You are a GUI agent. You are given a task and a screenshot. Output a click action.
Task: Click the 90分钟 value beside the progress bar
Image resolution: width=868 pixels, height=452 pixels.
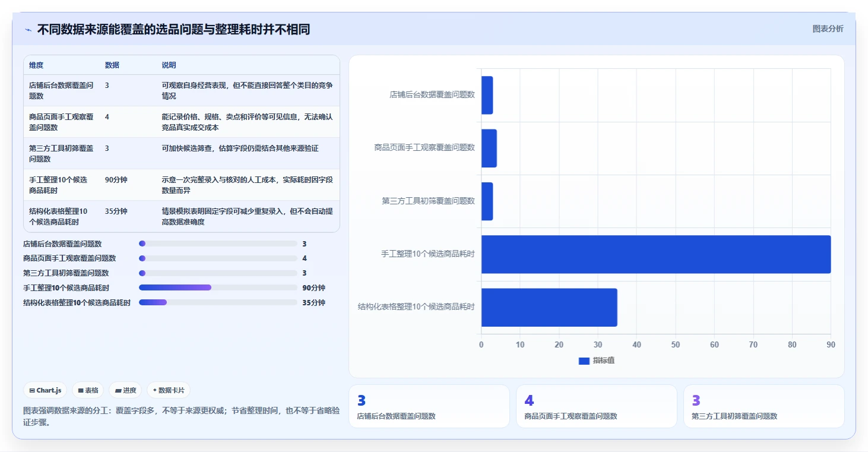point(313,288)
